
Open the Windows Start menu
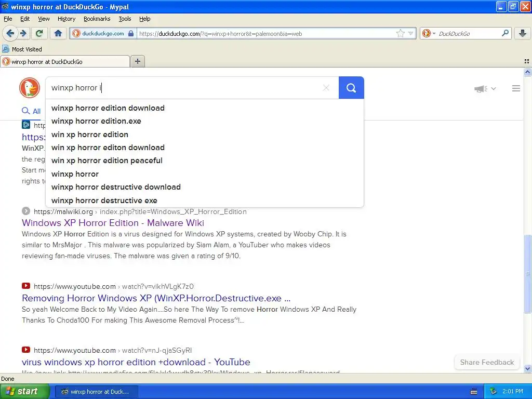[x=24, y=392]
